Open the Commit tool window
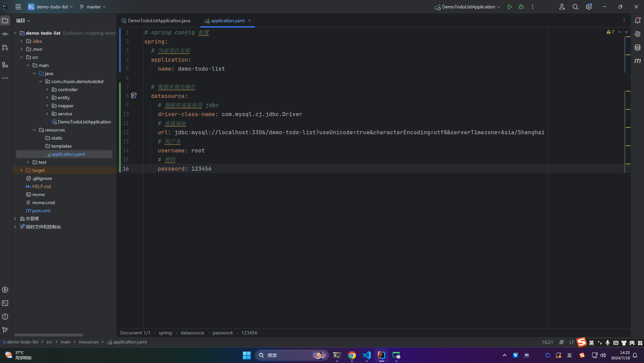 (x=5, y=34)
